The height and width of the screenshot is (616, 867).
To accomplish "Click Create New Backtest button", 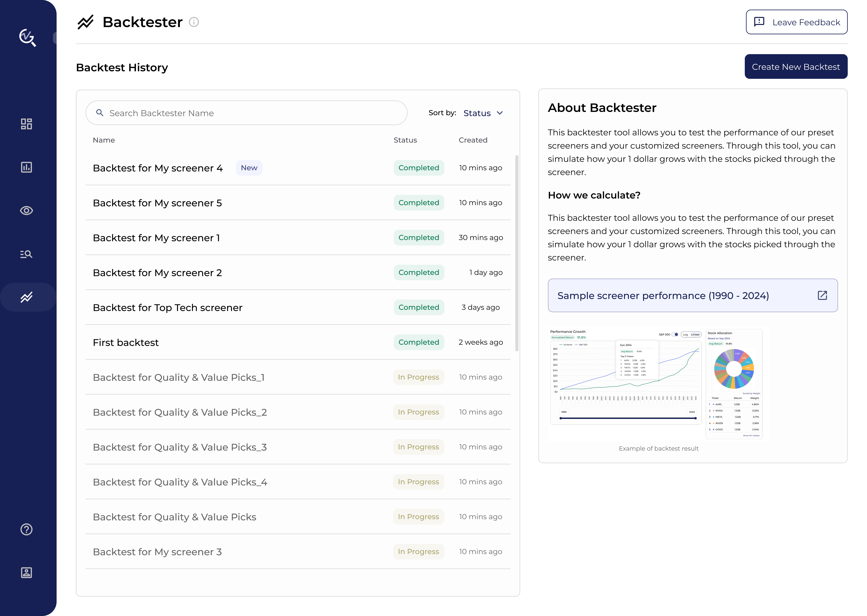I will 796,67.
